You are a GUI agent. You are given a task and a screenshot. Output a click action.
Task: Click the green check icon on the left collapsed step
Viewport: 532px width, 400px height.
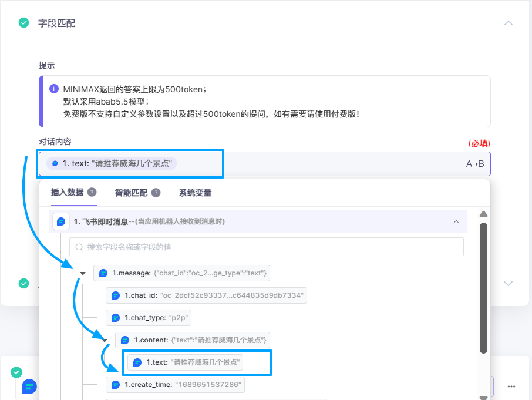coord(24,283)
